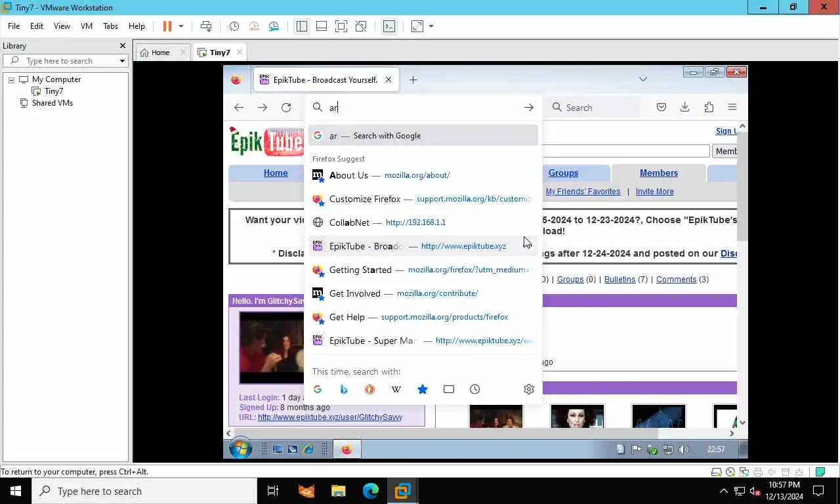Choose the Customize Firefox suggestion
The width and height of the screenshot is (840, 504).
(x=423, y=199)
